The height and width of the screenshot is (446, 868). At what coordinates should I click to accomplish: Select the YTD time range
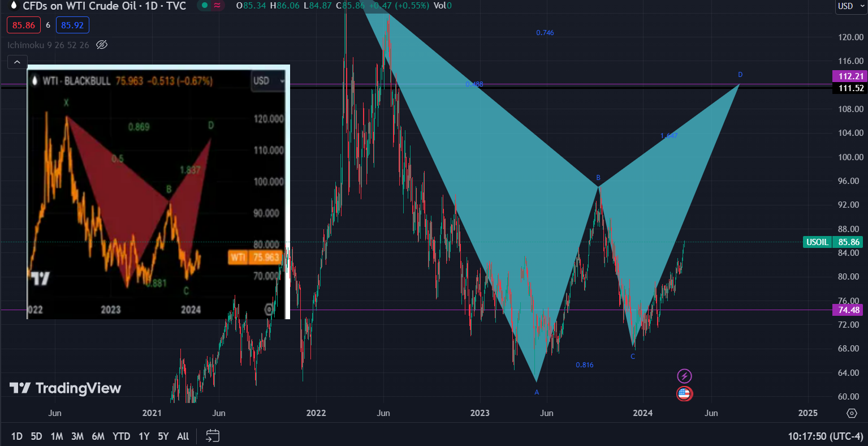point(121,436)
